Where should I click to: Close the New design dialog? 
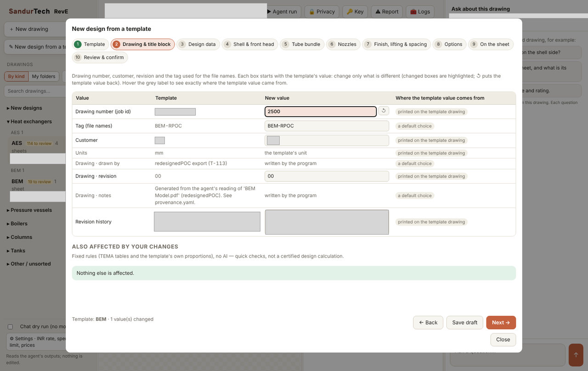503,339
